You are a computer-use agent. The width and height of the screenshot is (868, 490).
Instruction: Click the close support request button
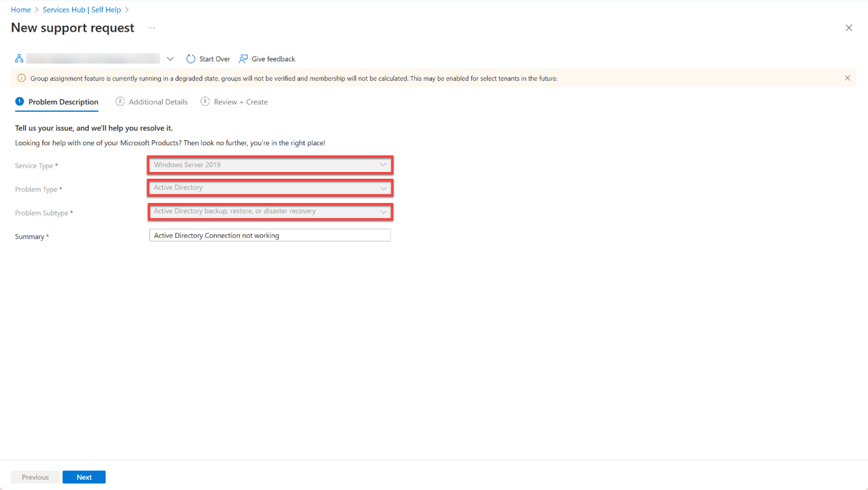point(849,28)
